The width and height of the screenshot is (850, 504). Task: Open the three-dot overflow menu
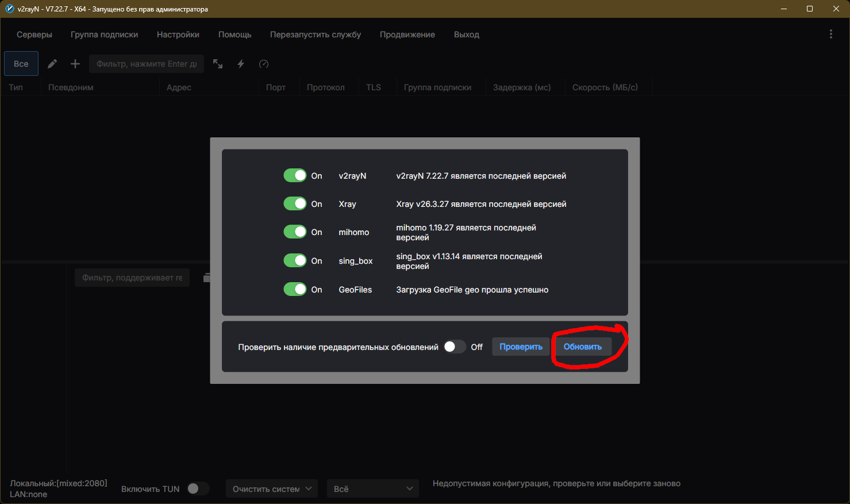pyautogui.click(x=830, y=34)
